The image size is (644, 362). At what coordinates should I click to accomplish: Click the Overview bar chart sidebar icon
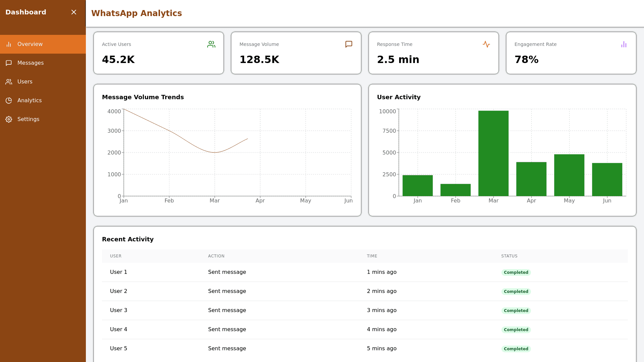[x=9, y=44]
